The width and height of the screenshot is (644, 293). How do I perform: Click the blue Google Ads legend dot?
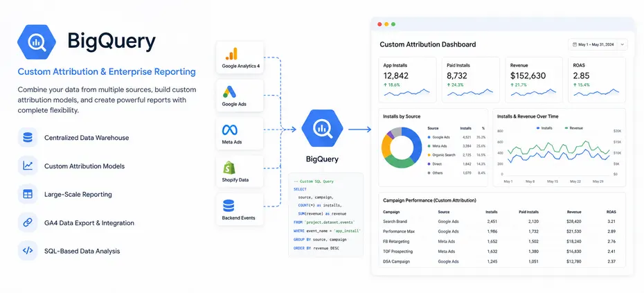click(429, 137)
